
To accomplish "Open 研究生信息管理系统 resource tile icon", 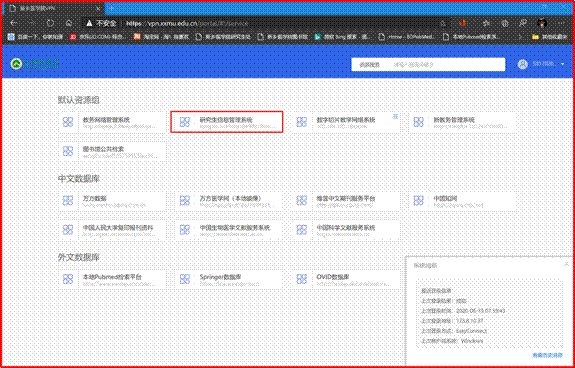I will [185, 122].
